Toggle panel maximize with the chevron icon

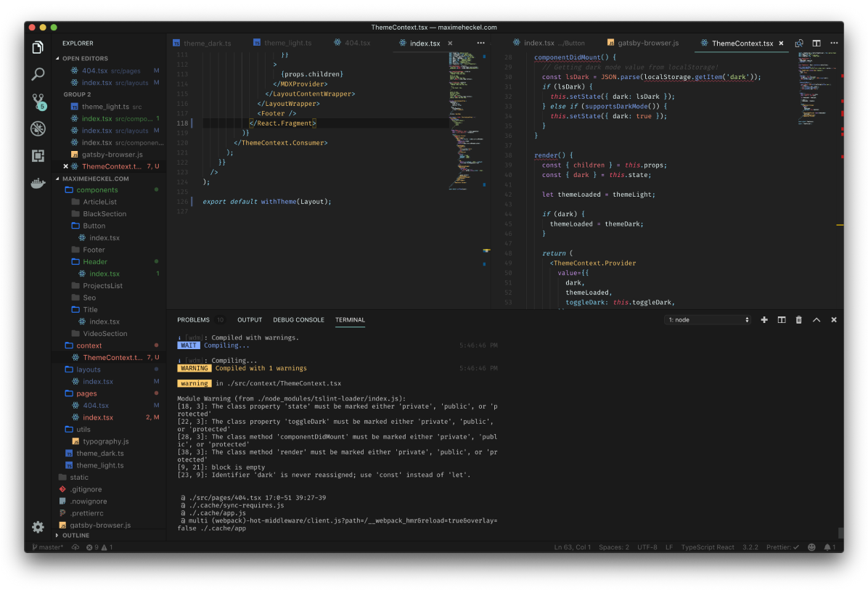(816, 319)
